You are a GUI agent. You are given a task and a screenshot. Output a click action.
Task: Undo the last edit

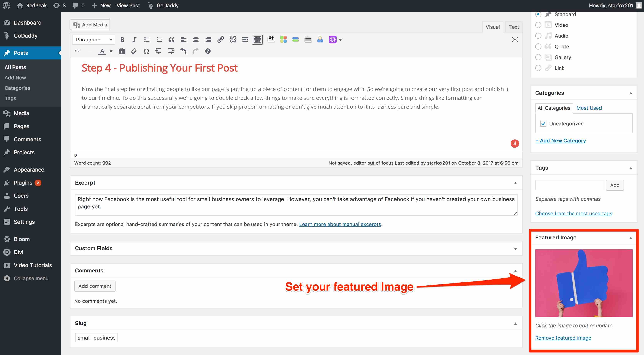point(183,51)
